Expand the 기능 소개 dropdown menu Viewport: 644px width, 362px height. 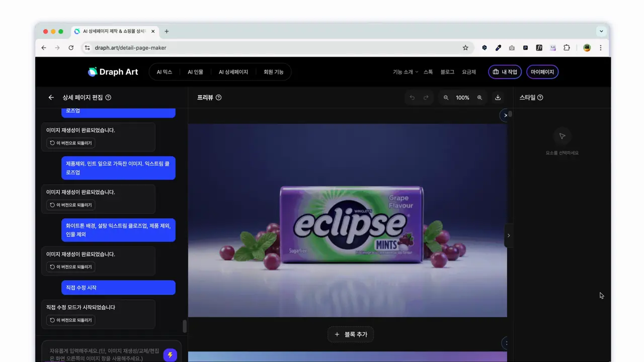[x=405, y=72]
